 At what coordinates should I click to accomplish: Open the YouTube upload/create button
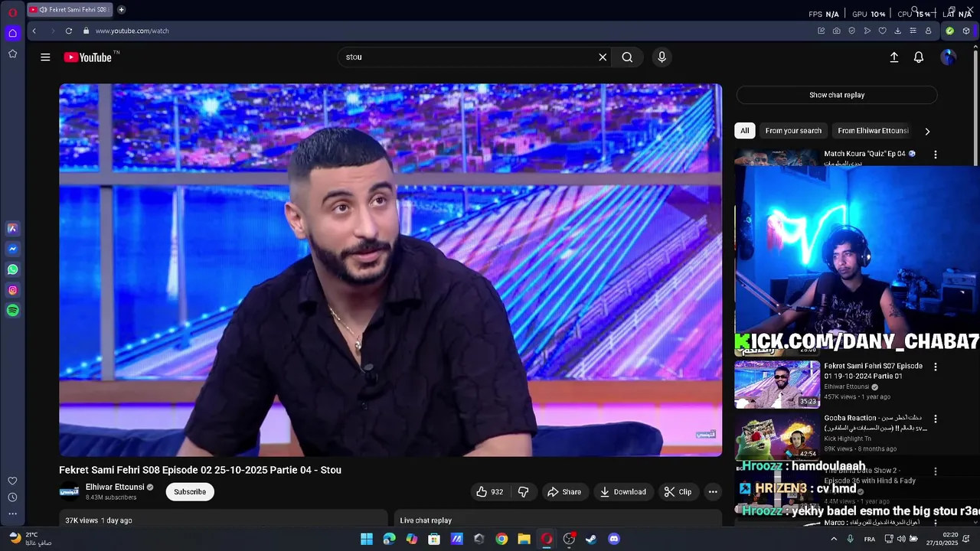(x=893, y=57)
